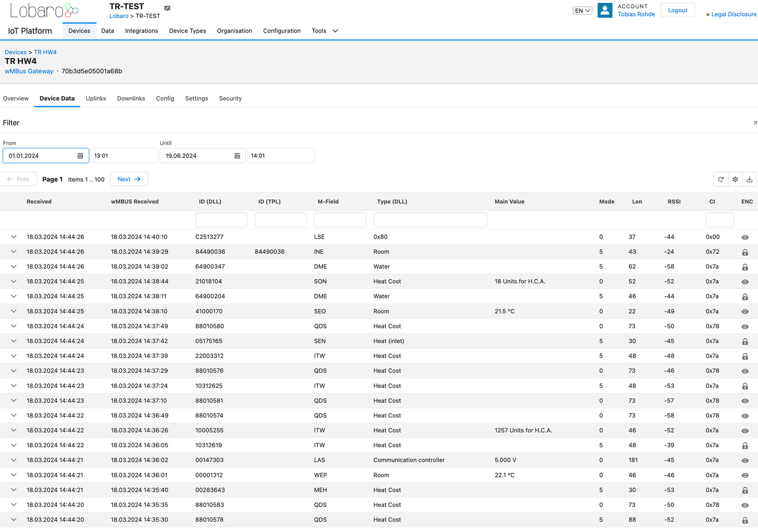Click lock icon in row 10312625
This screenshot has width=758, height=532.
coord(745,386)
